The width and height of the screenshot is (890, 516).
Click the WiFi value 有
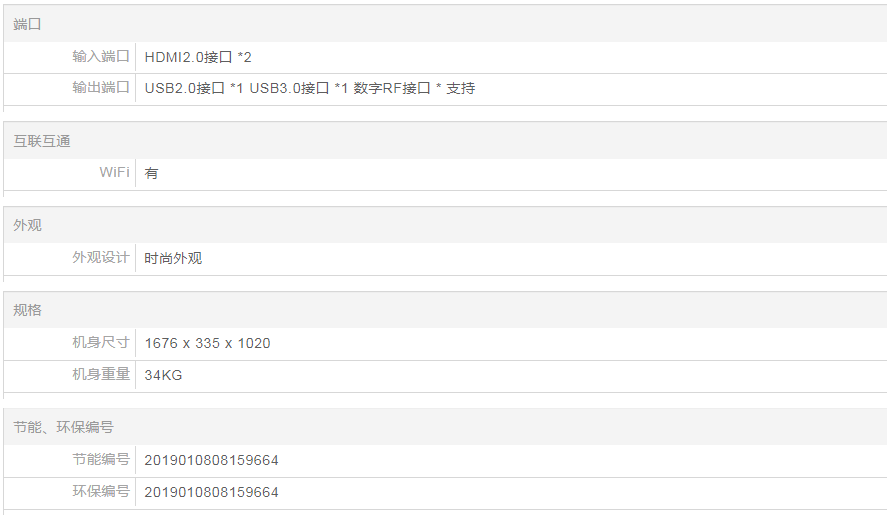pyautogui.click(x=152, y=173)
